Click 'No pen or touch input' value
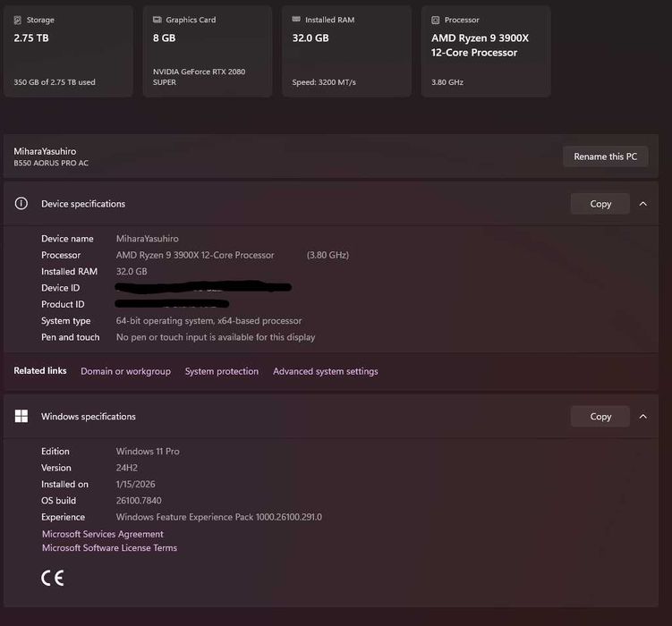672x626 pixels. click(x=216, y=337)
